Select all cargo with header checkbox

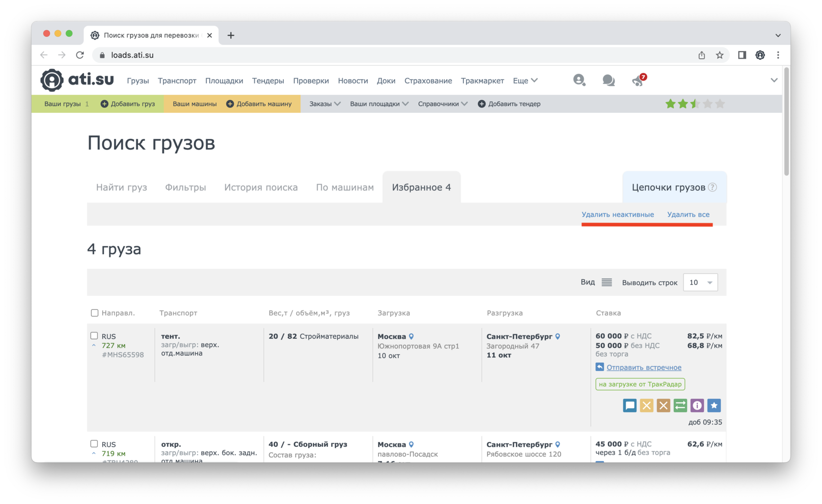[x=94, y=313]
